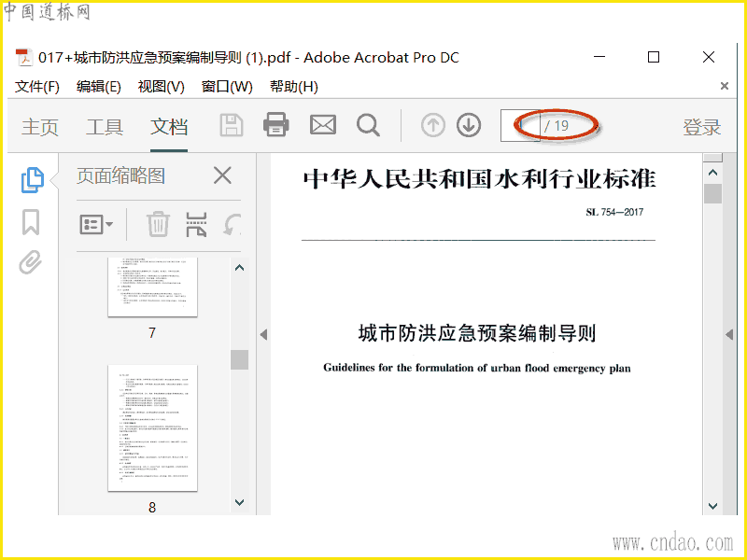
Task: Select page 7 thumbnail
Action: (152, 287)
